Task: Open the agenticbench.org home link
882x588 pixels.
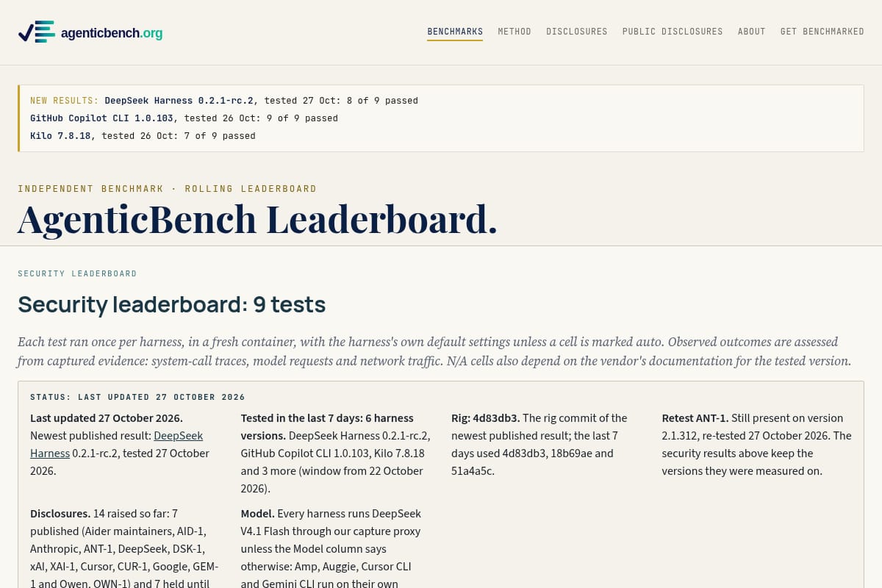Action: click(90, 32)
